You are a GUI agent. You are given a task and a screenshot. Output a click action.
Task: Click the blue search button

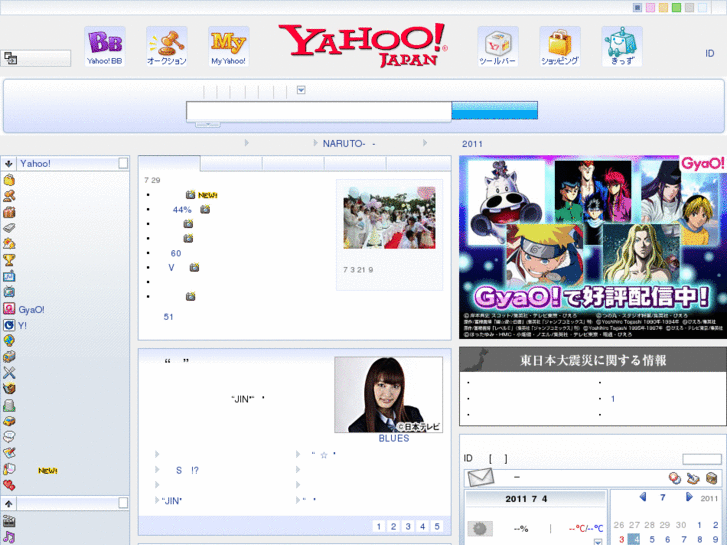(494, 110)
